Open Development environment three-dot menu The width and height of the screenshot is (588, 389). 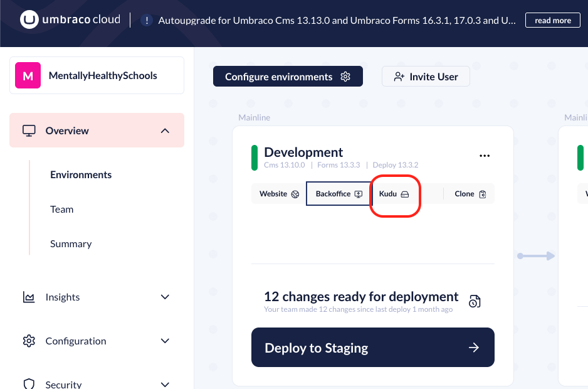[x=485, y=156]
